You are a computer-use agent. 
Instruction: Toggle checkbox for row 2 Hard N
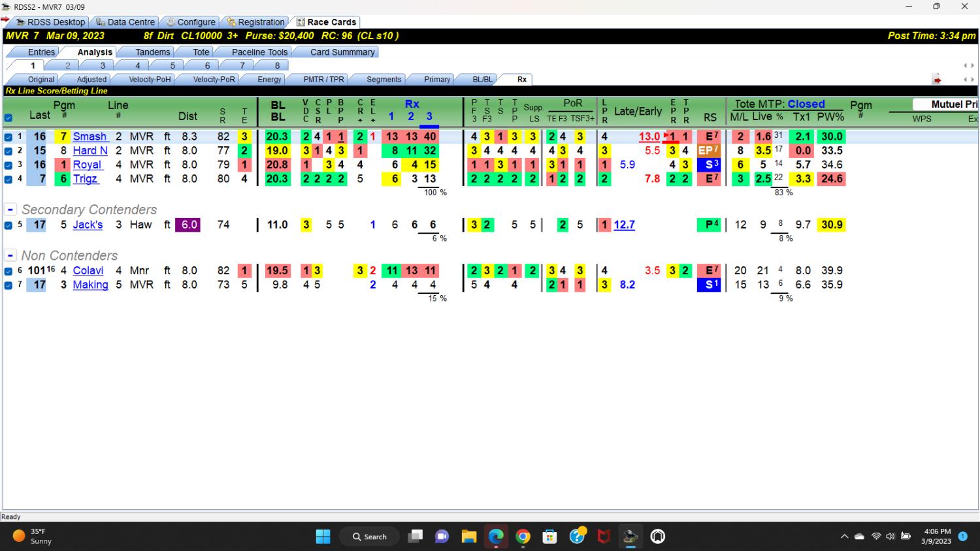(8, 151)
